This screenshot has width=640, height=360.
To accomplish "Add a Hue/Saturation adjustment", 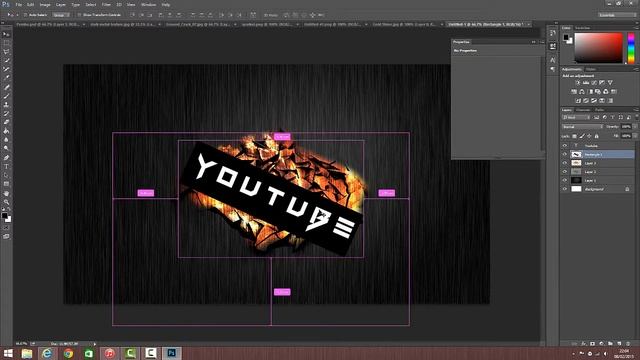I will point(574,92).
